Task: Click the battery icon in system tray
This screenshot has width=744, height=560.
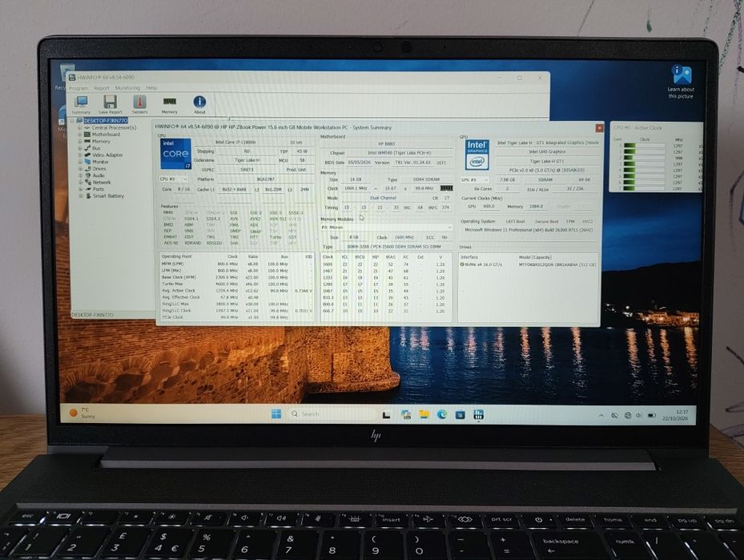Action: (x=652, y=415)
